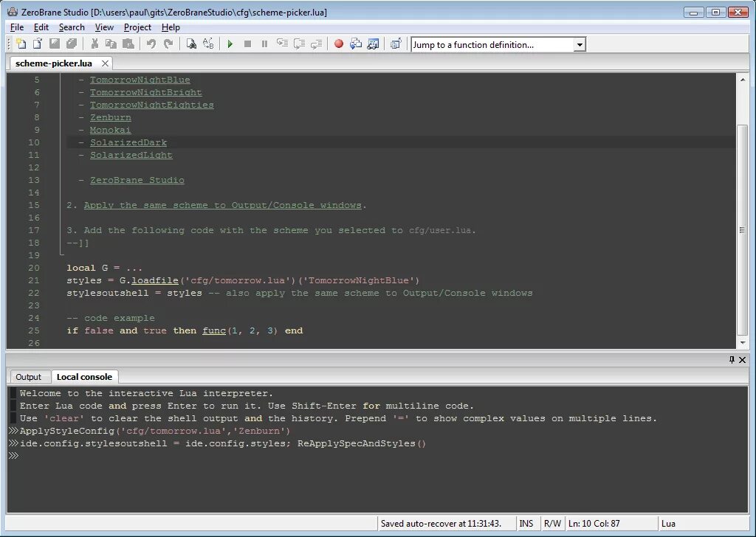Screen dimensions: 756x537
Task: Open the Project menu
Action: 137,27
